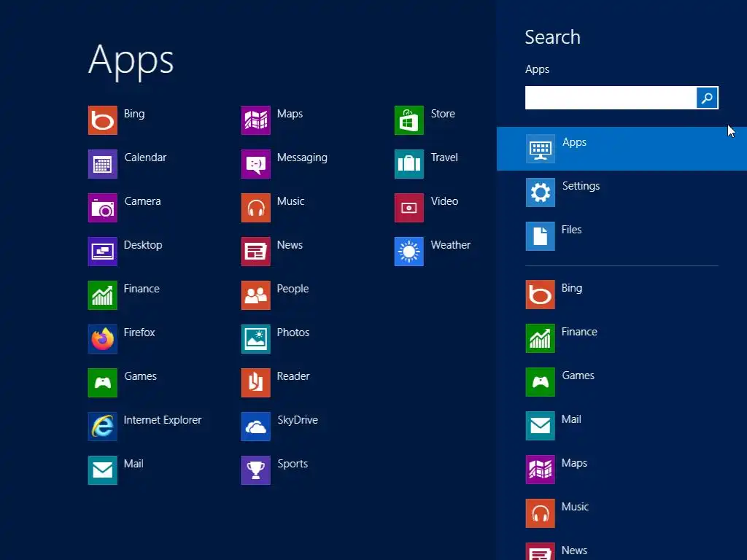Search within Bing in Search pane
The width and height of the screenshot is (747, 560).
[622, 295]
